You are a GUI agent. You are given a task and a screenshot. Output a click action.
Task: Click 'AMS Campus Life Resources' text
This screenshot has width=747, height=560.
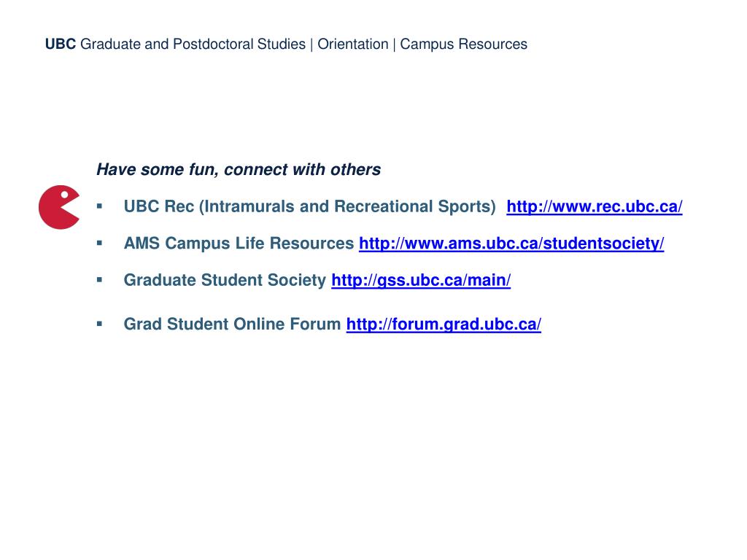coord(239,244)
